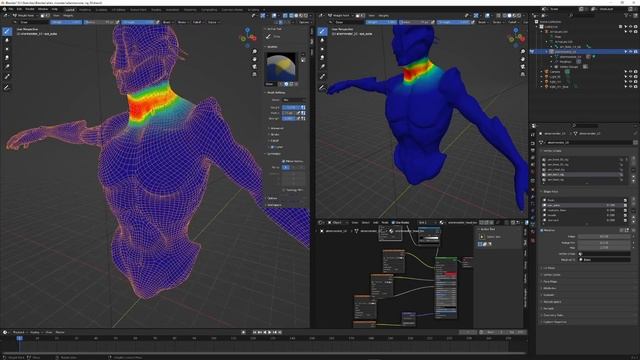This screenshot has width=640, height=360.
Task: Open the outliner filter funnel
Action: 627,16
